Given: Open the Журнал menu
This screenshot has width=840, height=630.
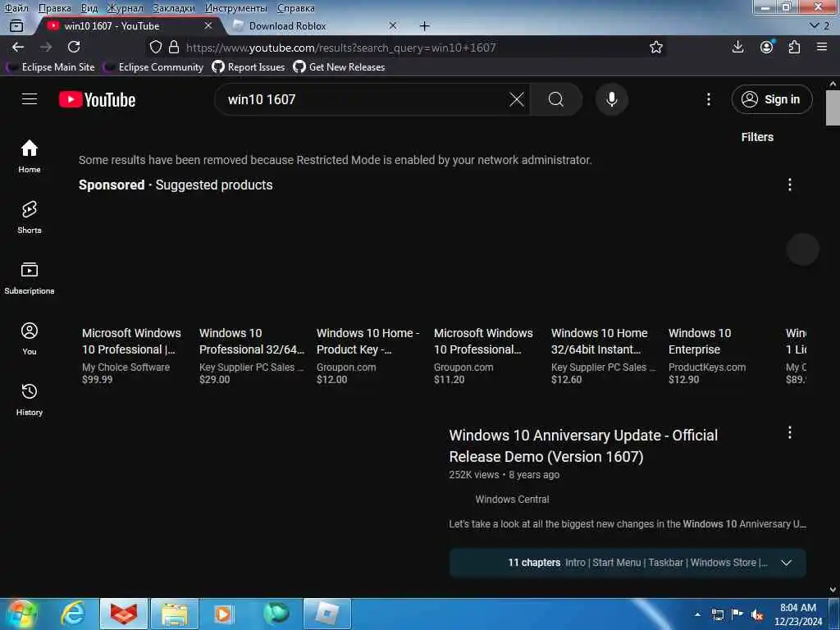Looking at the screenshot, I should [125, 8].
